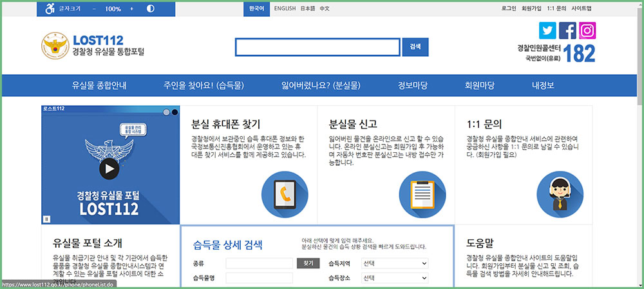Switch language to 日本語
Image resolution: width=644 pixels, height=289 pixels.
[x=308, y=8]
